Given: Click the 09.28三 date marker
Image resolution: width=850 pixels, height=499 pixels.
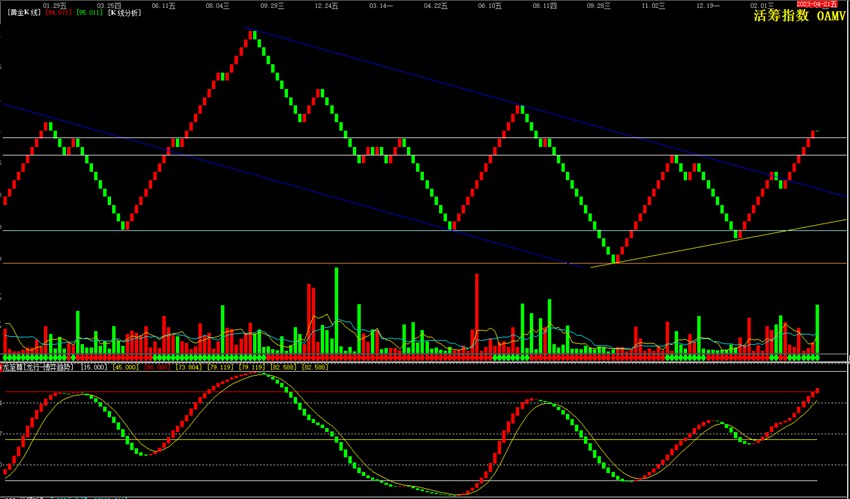Looking at the screenshot, I should point(599,5).
